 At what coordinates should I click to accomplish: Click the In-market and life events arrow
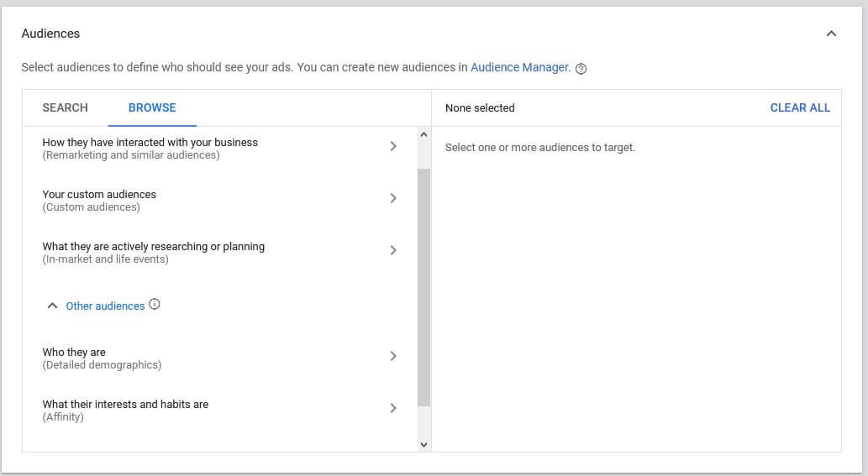click(393, 250)
